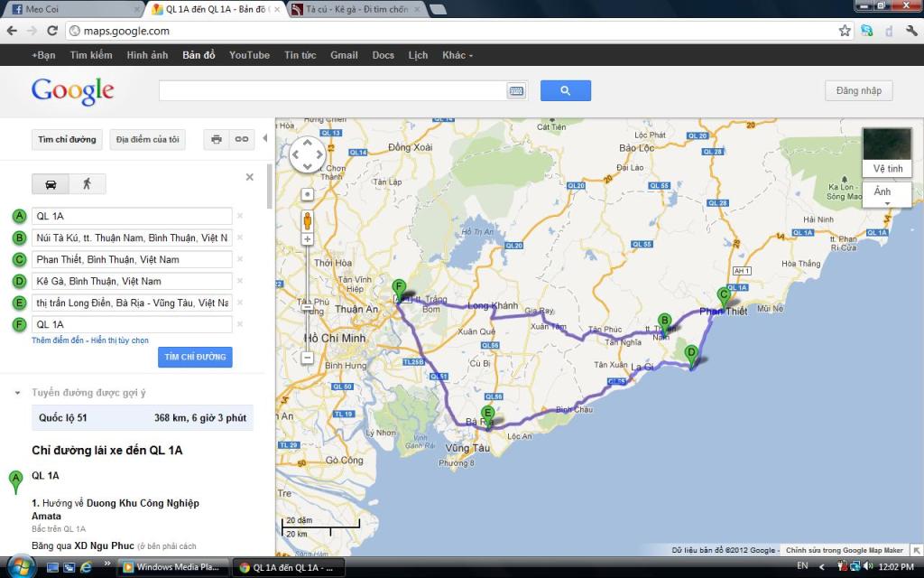Switch to Vệ tinh satellite view
The height and width of the screenshot is (578, 924).
pyautogui.click(x=887, y=152)
